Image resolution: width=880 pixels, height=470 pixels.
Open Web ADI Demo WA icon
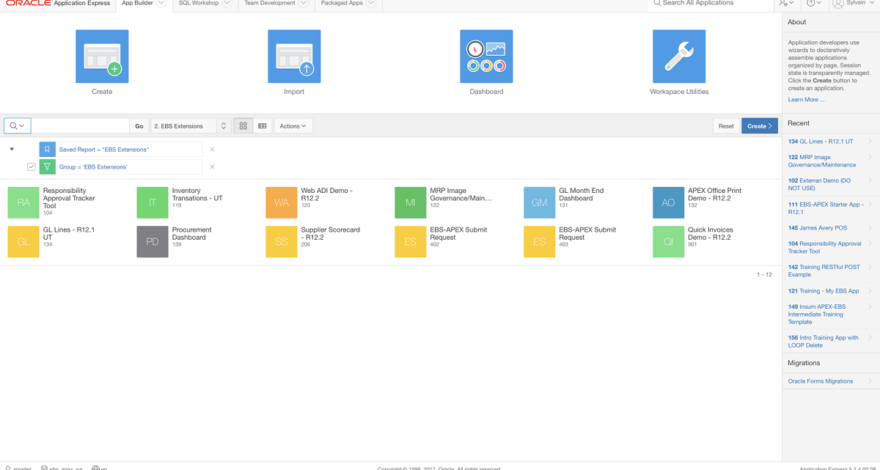(x=281, y=203)
